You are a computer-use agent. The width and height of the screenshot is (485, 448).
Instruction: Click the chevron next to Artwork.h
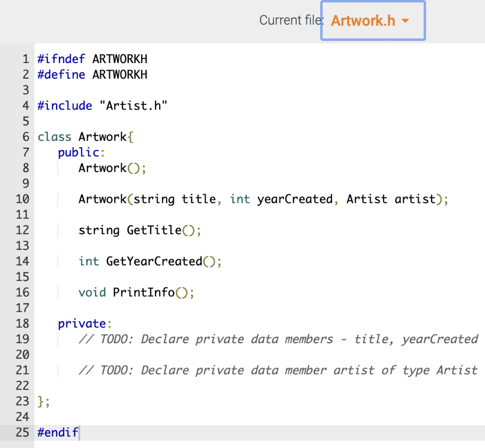(x=405, y=21)
